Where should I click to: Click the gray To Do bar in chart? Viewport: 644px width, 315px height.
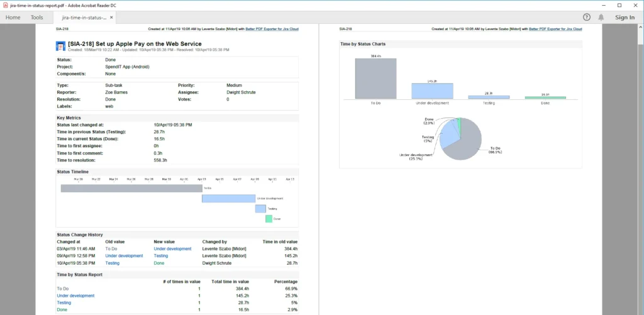click(x=376, y=79)
